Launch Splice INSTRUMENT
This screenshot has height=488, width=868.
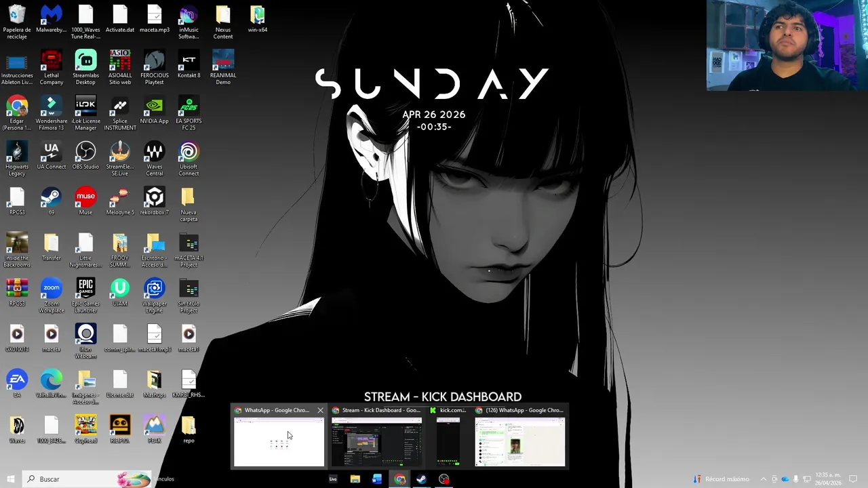pyautogui.click(x=120, y=113)
